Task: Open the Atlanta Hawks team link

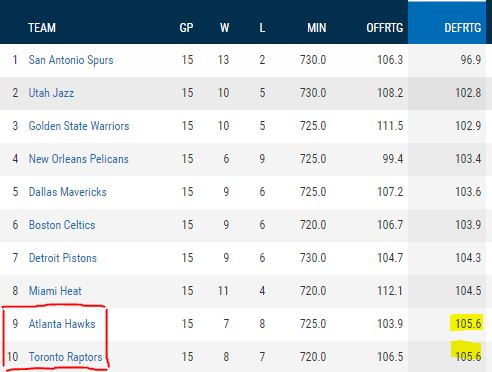Action: (x=62, y=324)
